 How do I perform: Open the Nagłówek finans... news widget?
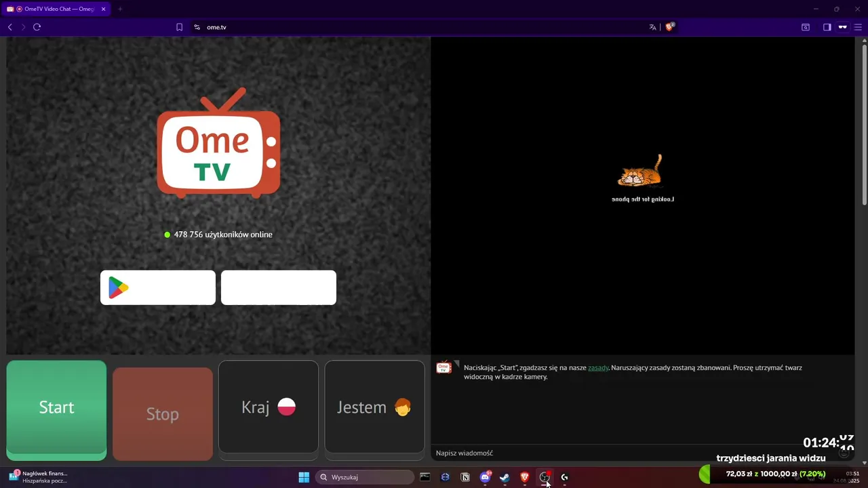point(38,477)
